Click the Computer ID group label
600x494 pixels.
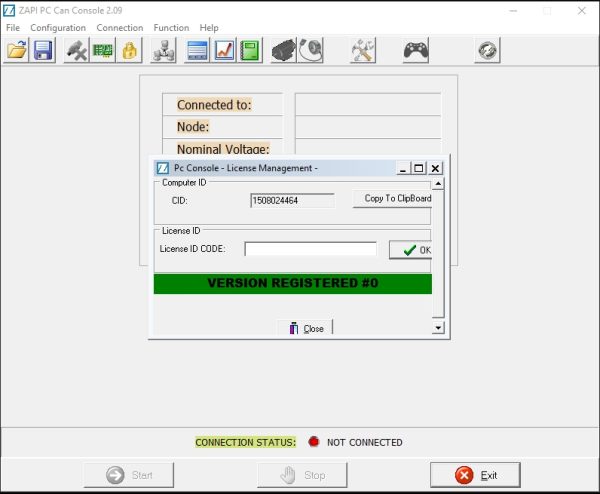184,183
